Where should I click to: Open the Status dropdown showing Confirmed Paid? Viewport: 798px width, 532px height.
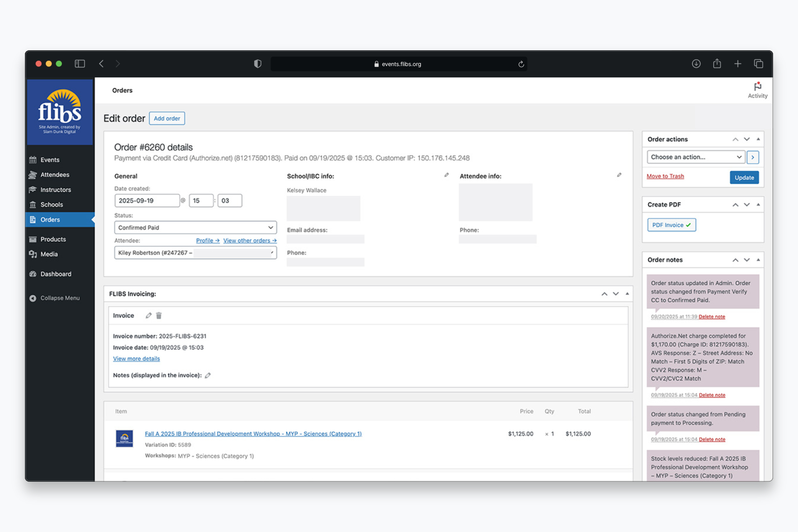coord(195,227)
